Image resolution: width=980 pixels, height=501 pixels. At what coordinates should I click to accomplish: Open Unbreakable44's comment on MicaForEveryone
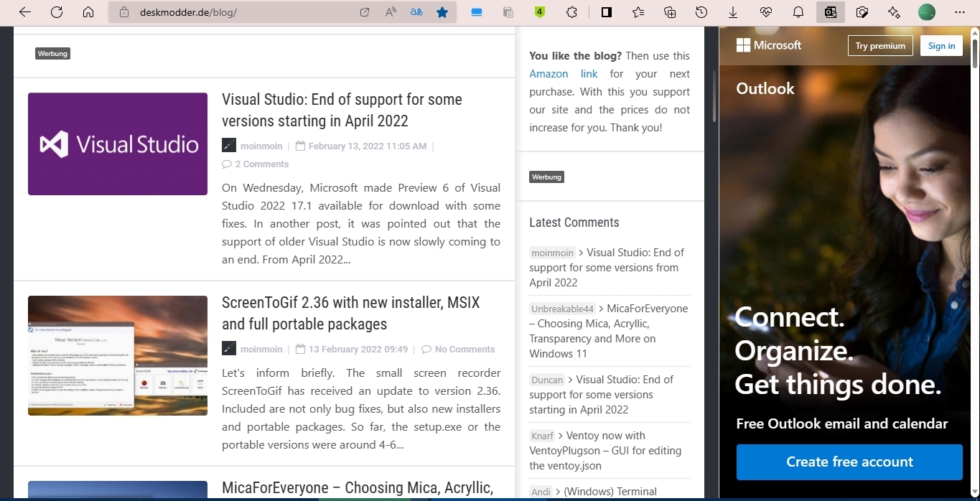click(609, 331)
